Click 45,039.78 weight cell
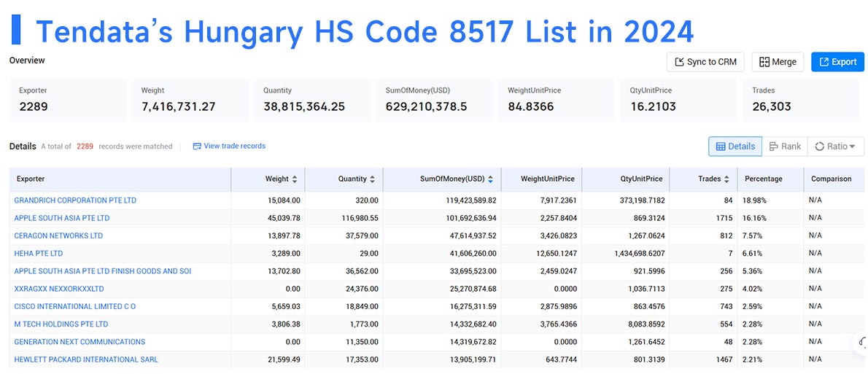Viewport: 868px width, 374px height. pyautogui.click(x=283, y=218)
